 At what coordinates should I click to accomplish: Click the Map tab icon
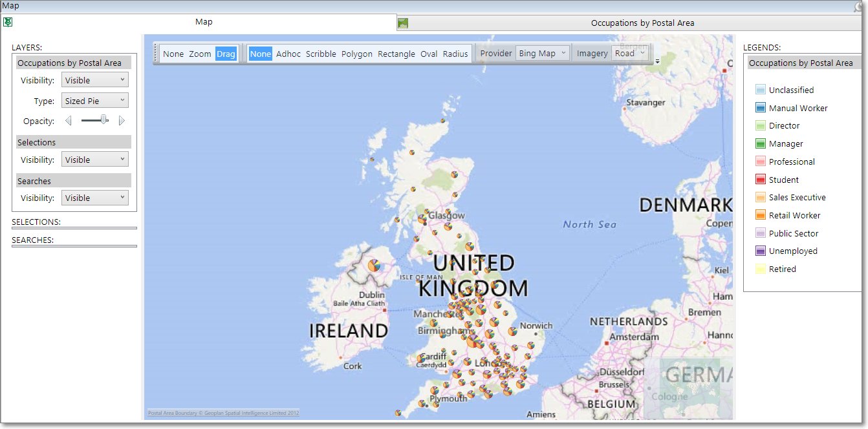(x=8, y=22)
